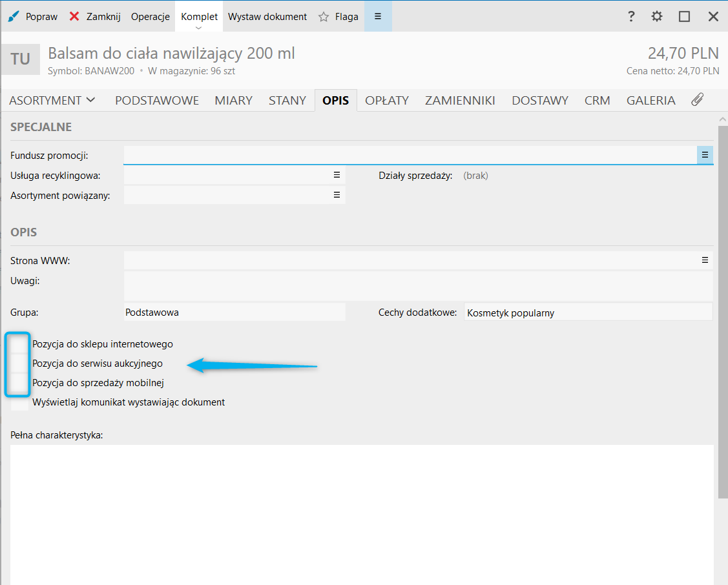Screen dimensions: 728x585
Task: Click list icon in Strona WWW field
Action: click(705, 260)
